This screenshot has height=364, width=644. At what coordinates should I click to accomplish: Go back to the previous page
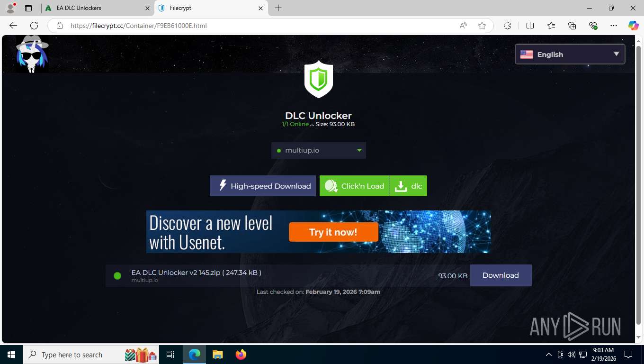point(13,26)
